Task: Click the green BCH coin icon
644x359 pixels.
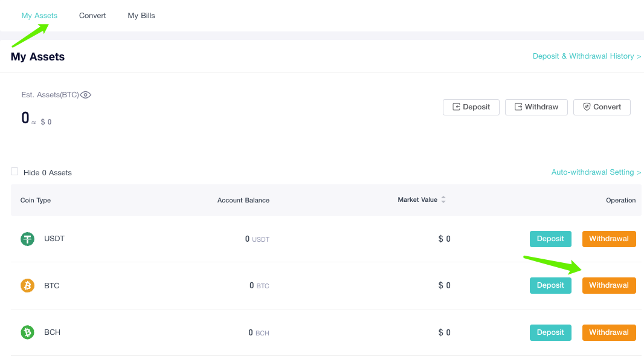Action: 28,332
